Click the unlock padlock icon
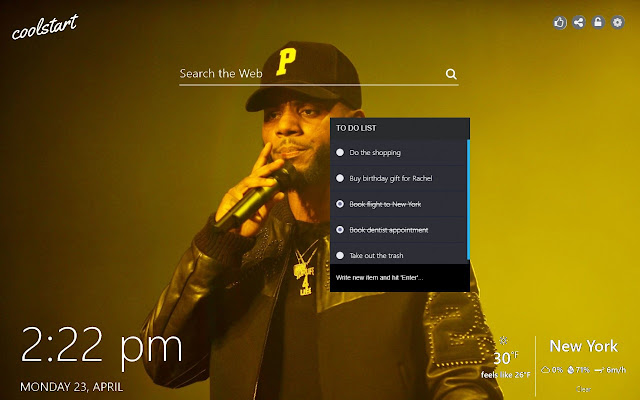 click(x=598, y=22)
